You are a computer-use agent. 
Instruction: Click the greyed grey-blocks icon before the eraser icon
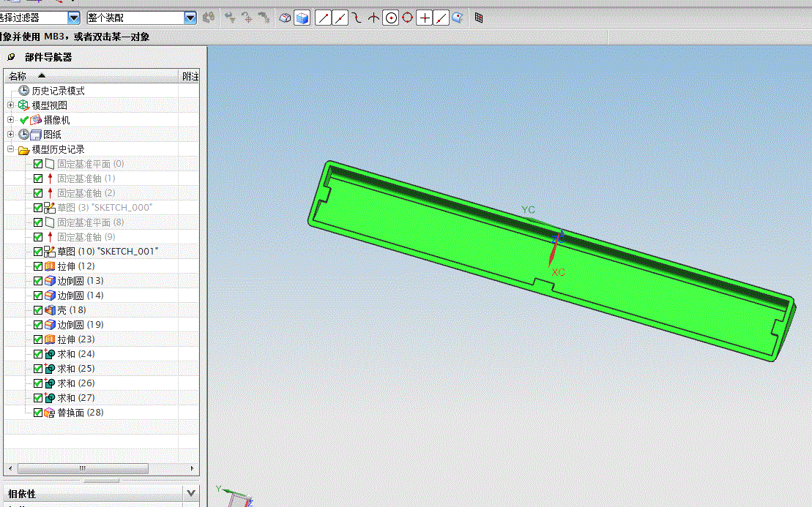tap(264, 18)
